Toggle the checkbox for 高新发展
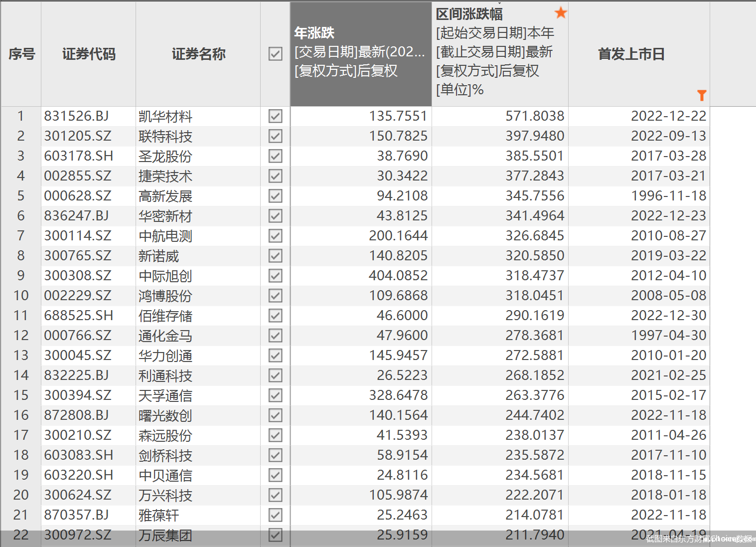756x547 pixels. [x=275, y=195]
